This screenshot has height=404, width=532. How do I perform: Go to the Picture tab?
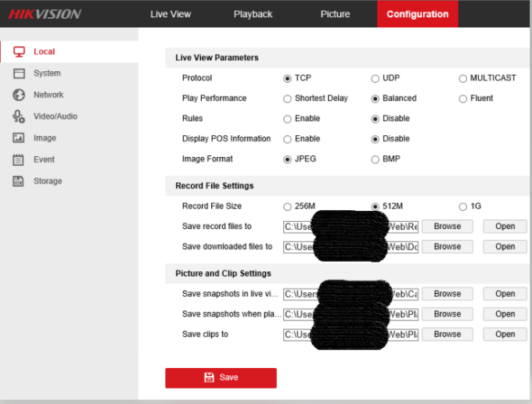point(335,14)
